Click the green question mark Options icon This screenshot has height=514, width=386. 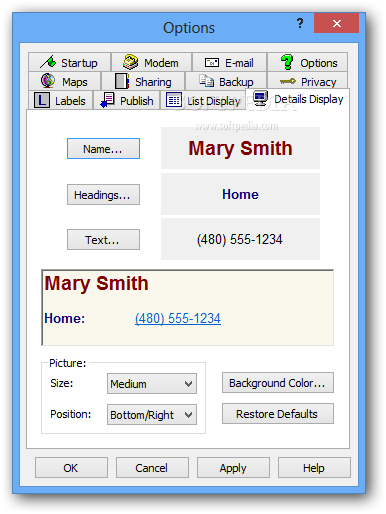click(x=287, y=62)
